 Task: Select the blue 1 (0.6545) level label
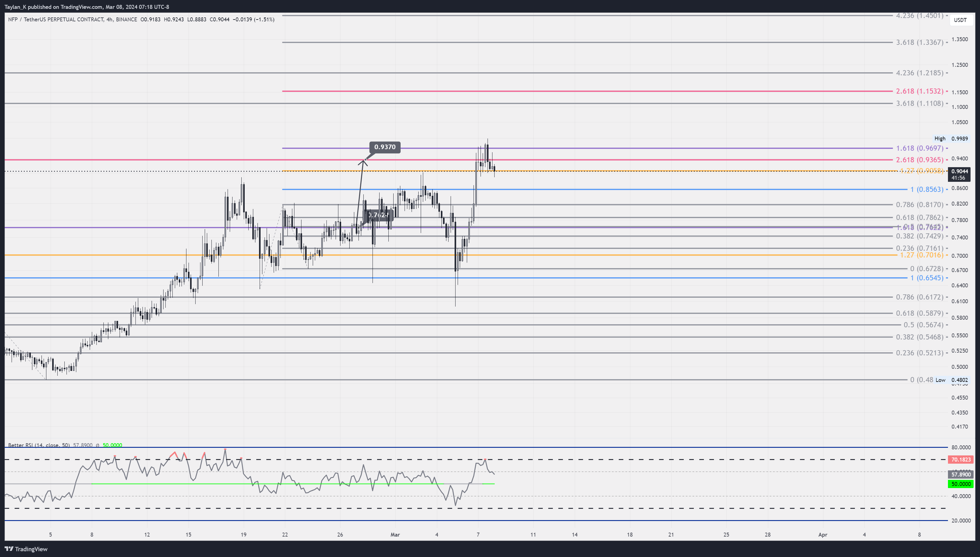[927, 278]
